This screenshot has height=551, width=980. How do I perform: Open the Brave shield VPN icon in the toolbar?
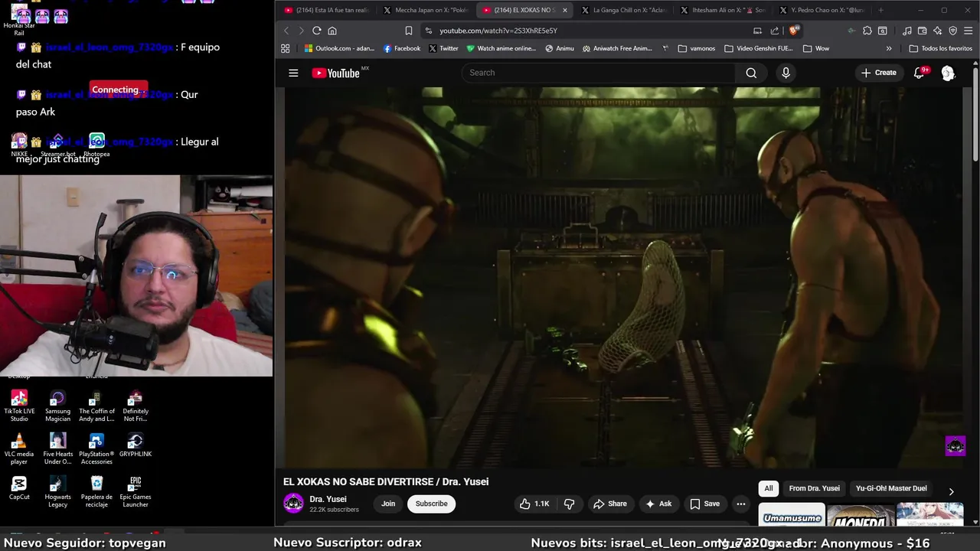pyautogui.click(x=952, y=31)
